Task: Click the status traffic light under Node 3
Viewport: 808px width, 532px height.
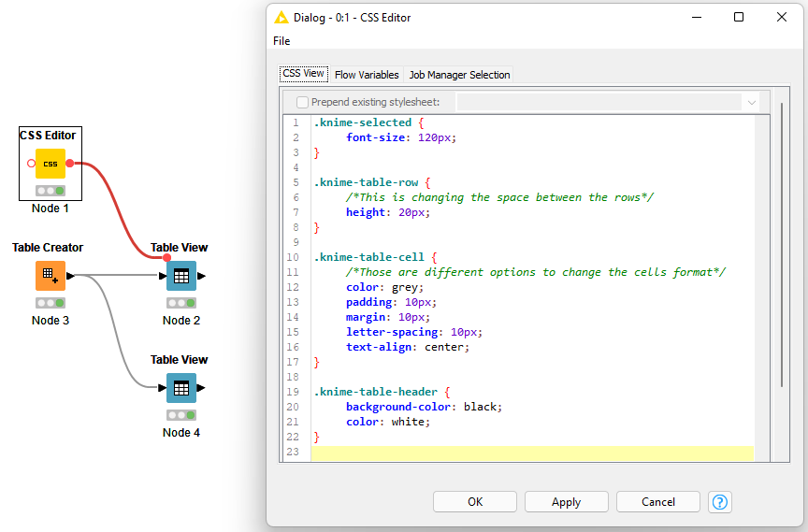Action: pos(50,303)
